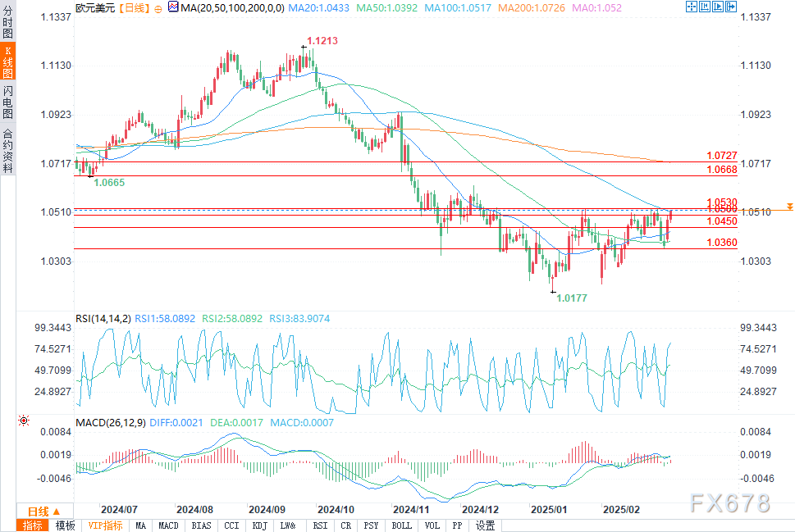Select the 指标 tab in bottom bar
This screenshot has width=795, height=532.
pos(33,525)
